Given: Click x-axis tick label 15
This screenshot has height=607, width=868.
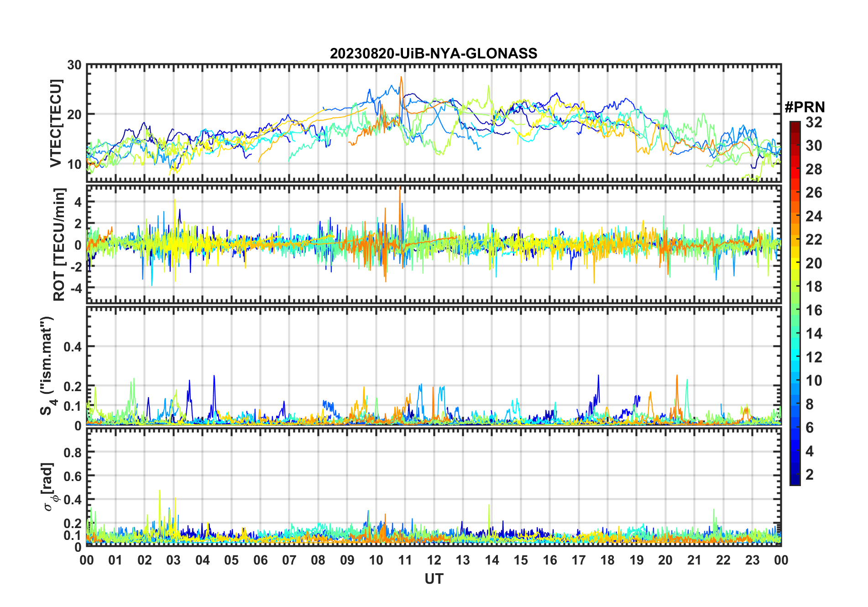Looking at the screenshot, I should tap(521, 560).
